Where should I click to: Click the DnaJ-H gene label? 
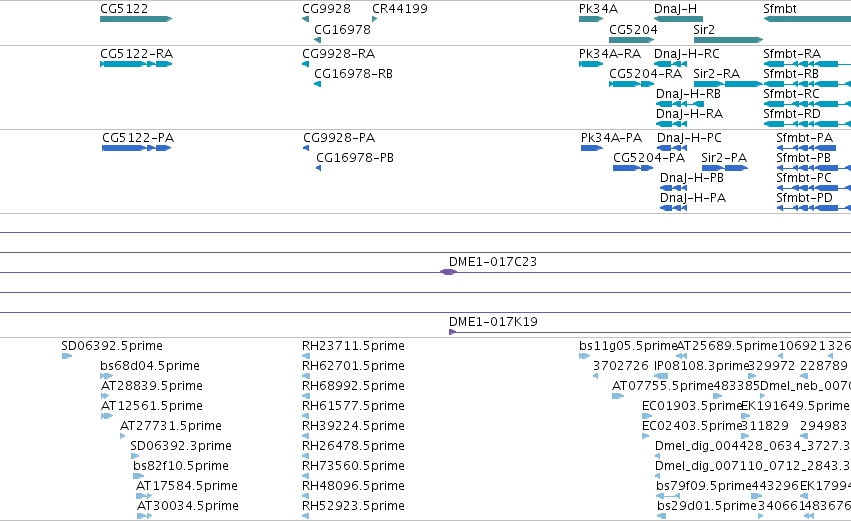coord(675,9)
